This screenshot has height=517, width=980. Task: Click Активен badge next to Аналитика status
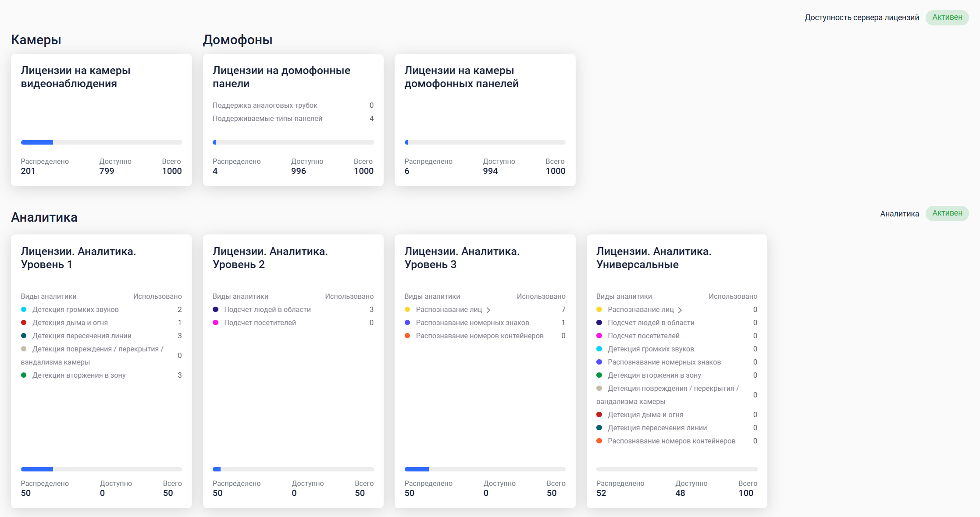[947, 213]
